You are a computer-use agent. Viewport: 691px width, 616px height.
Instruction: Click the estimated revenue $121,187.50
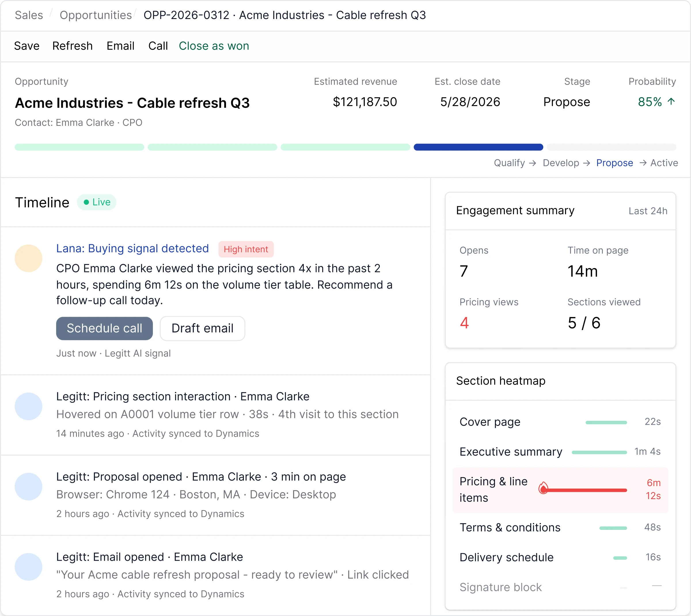(x=365, y=102)
